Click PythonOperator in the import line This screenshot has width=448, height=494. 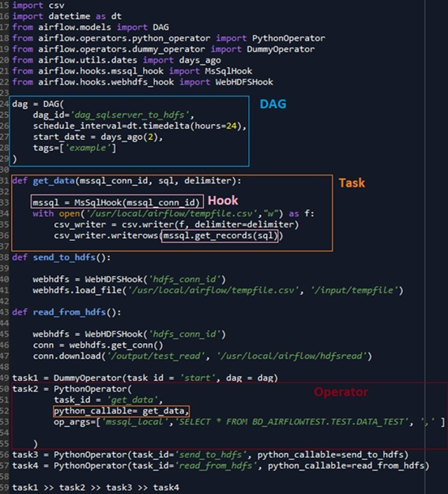click(288, 38)
